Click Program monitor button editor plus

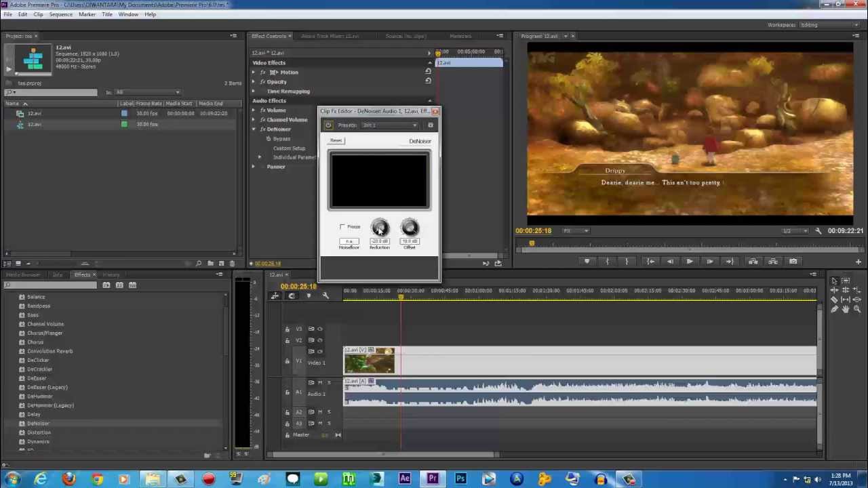pyautogui.click(x=858, y=261)
